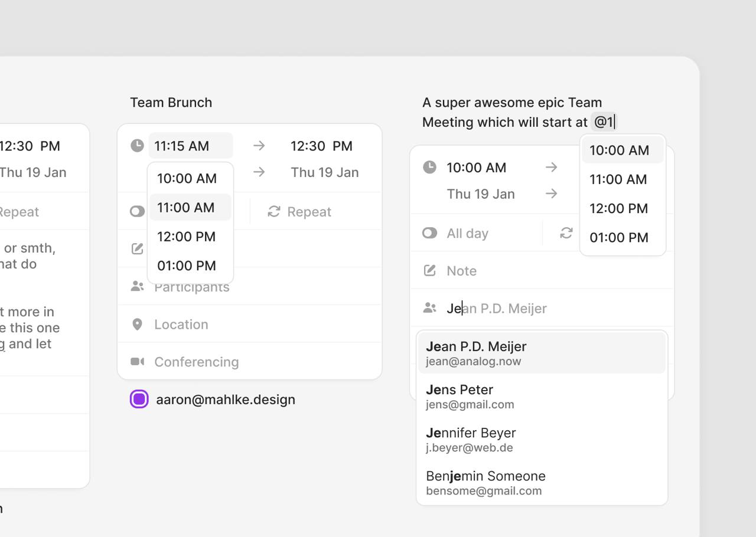Click the map pin icon beside Location
The width and height of the screenshot is (756, 537).
pos(137,325)
